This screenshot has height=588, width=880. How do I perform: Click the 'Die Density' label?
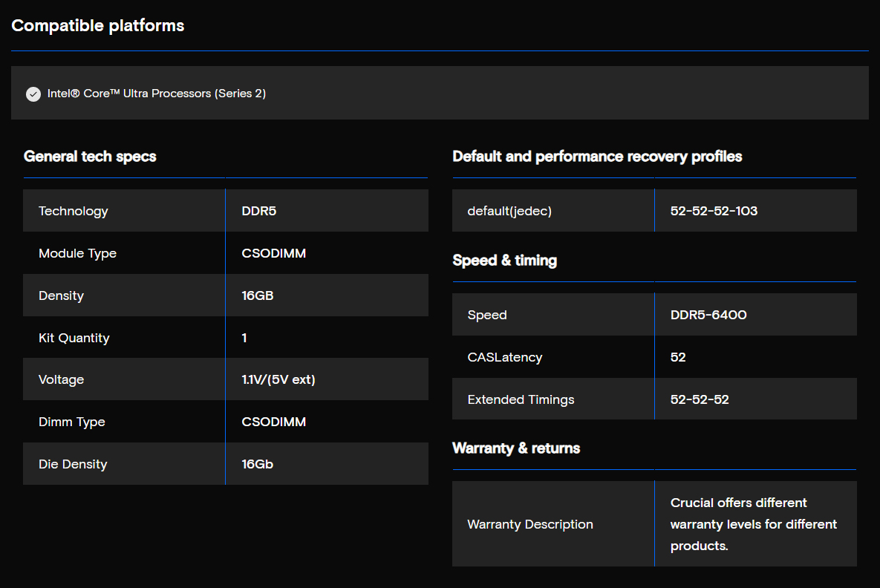pyautogui.click(x=72, y=464)
